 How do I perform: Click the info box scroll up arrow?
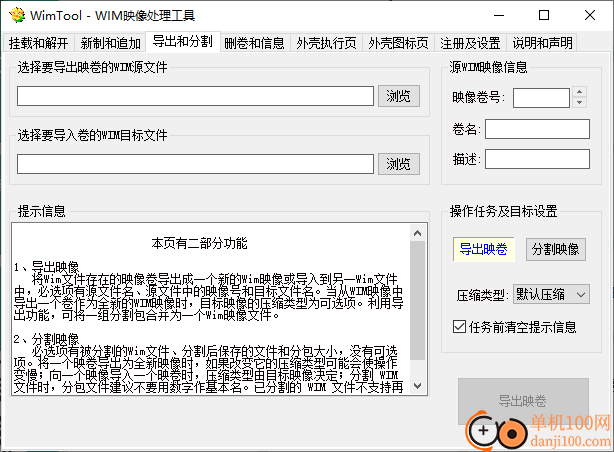417,233
